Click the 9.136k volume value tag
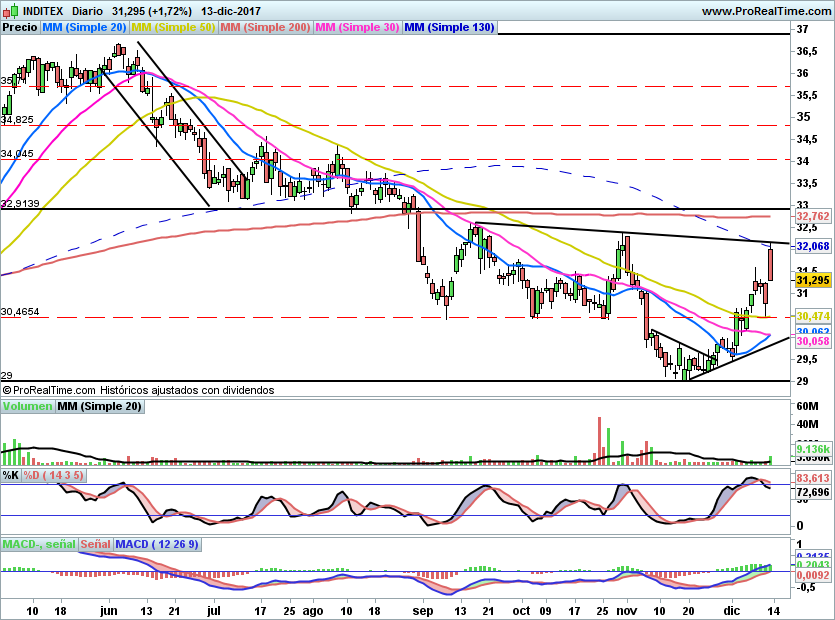The image size is (835, 620). pos(813,450)
